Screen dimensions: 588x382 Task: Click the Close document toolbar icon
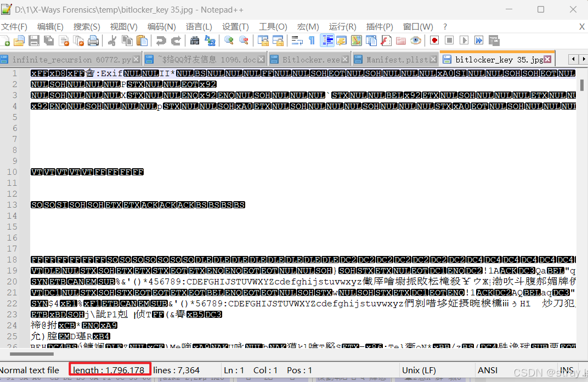pyautogui.click(x=64, y=41)
